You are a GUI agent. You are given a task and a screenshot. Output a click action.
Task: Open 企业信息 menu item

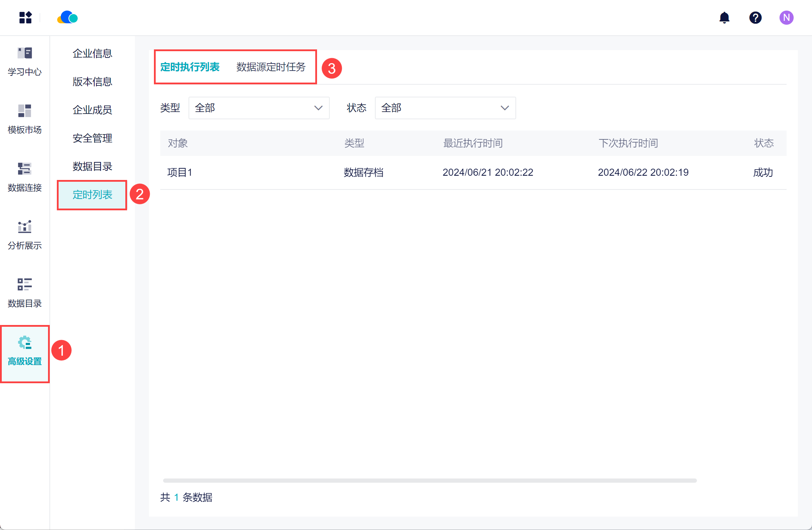(92, 54)
